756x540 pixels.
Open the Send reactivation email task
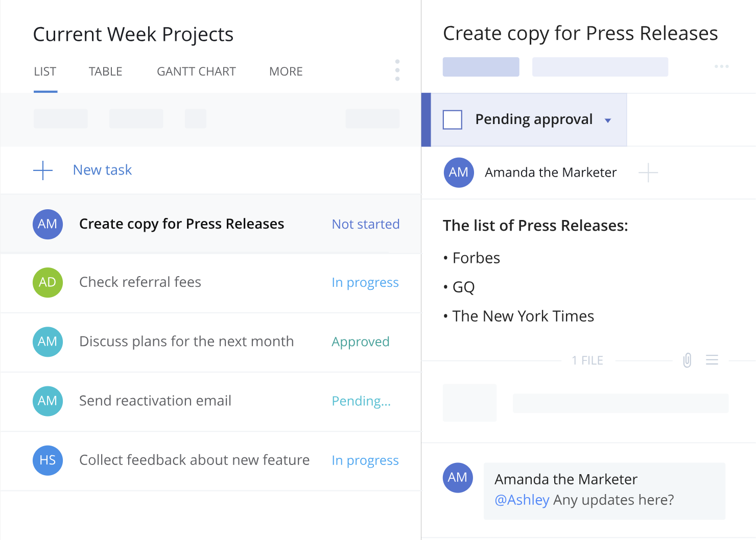click(x=155, y=401)
